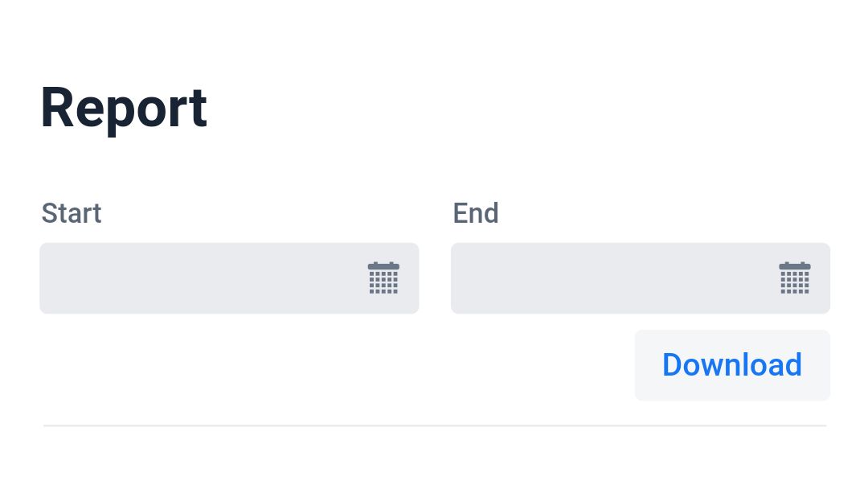Screen dimensions: 868x489
Task: Click the Report page heading
Action: [123, 107]
